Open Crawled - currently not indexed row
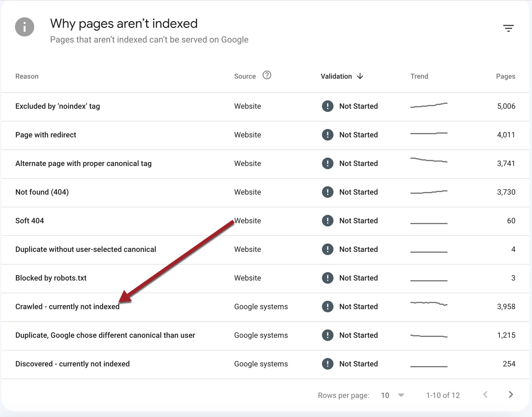Viewport: 532px width, 417px height. coord(67,307)
